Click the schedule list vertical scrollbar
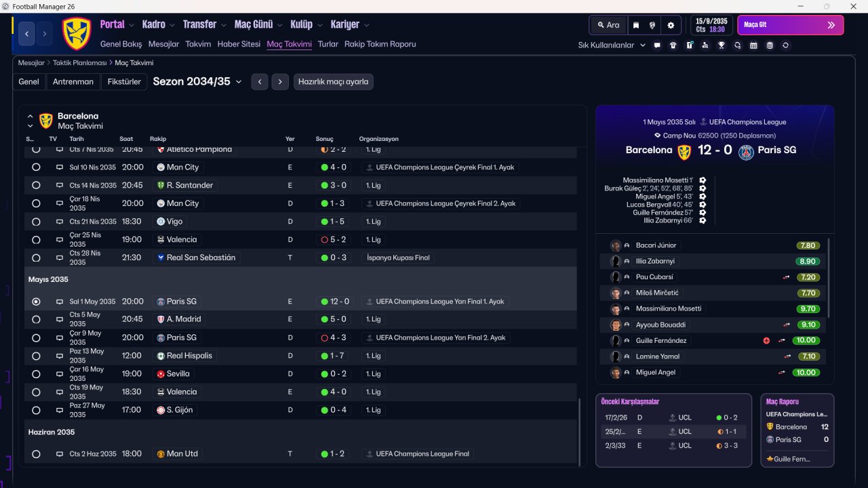 pos(579,431)
